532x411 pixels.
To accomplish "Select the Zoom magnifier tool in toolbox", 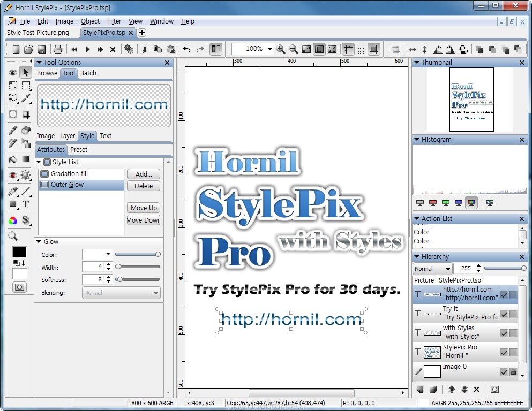I will pos(13,236).
